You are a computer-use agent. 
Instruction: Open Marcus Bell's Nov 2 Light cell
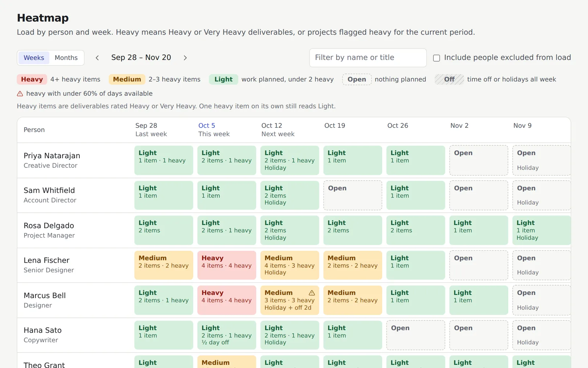[479, 300]
